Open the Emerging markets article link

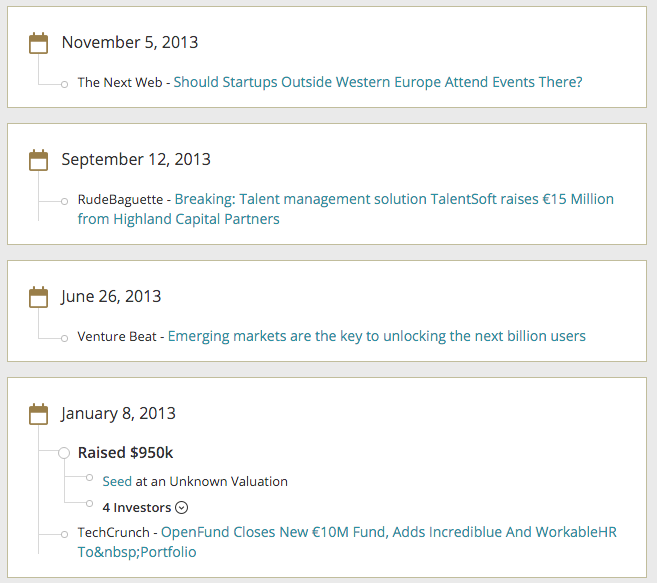click(376, 336)
